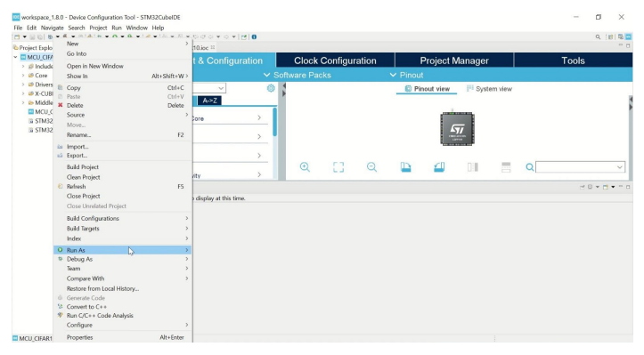This screenshot has height=355, width=644.
Task: Switch to Clock Configuration tab
Action: [x=335, y=61]
